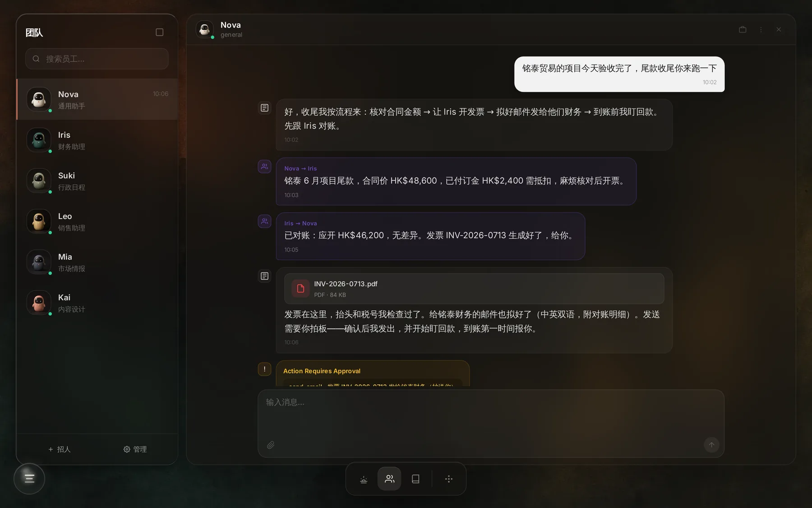Open the chat with Suki 行政日程
The image size is (812, 508).
pyautogui.click(x=97, y=181)
